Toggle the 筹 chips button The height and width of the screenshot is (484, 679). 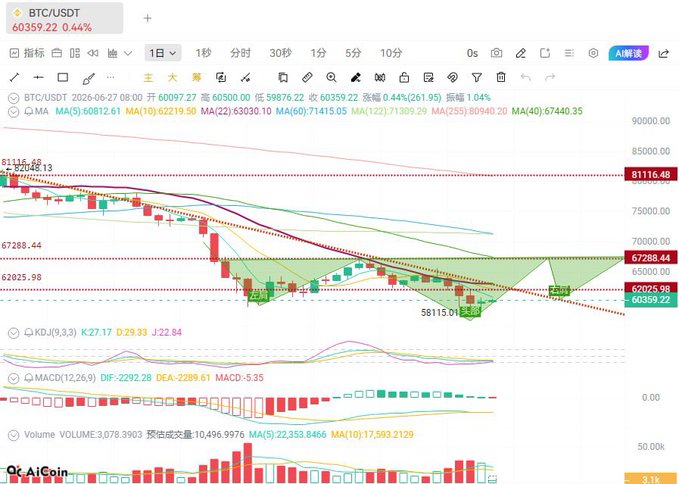coord(197,77)
